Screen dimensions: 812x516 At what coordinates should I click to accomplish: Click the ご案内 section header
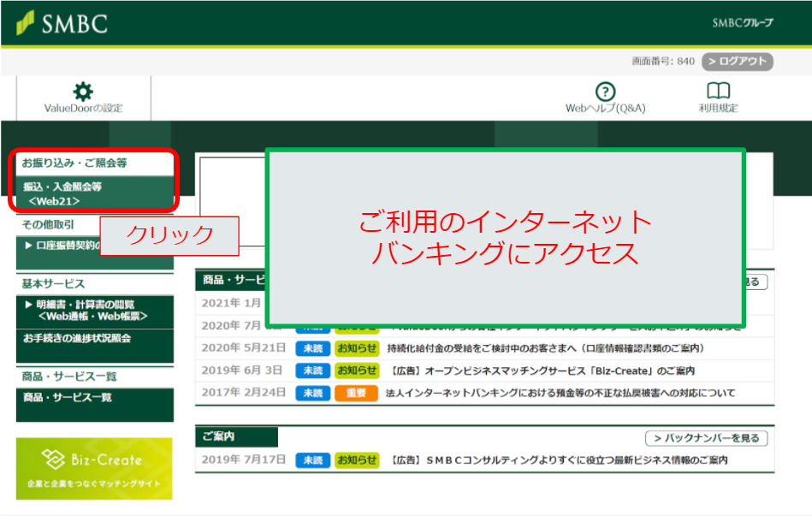(x=236, y=436)
